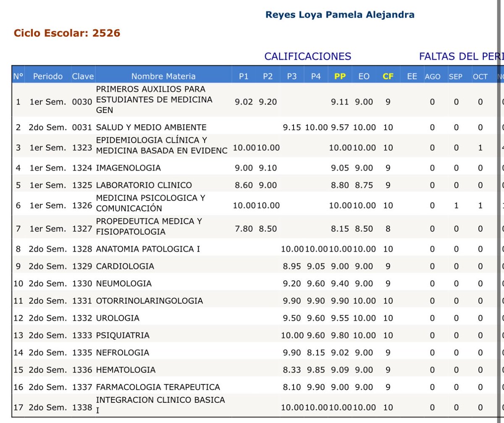Image resolution: width=504 pixels, height=423 pixels.
Task: Select the HEMATOLOGIA subject name
Action: tap(126, 370)
